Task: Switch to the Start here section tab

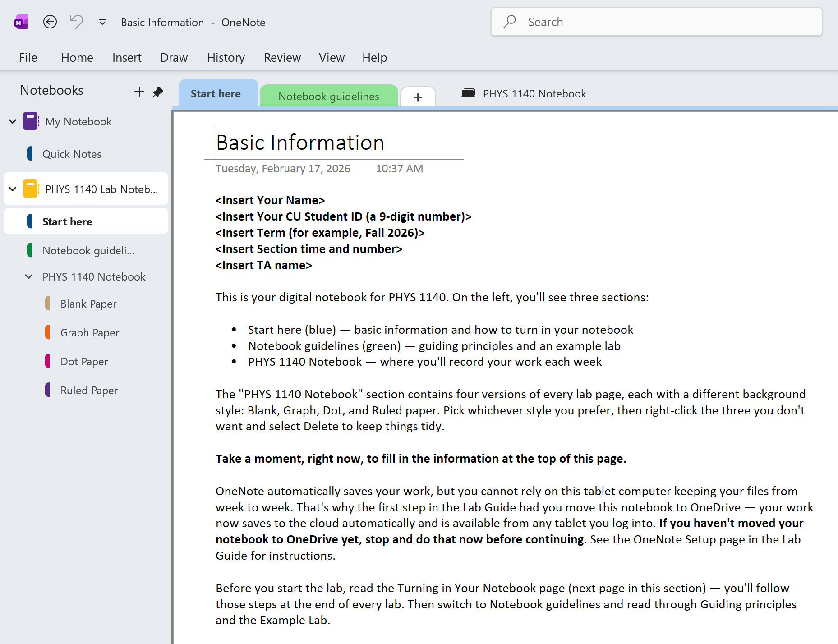Action: [x=218, y=93]
